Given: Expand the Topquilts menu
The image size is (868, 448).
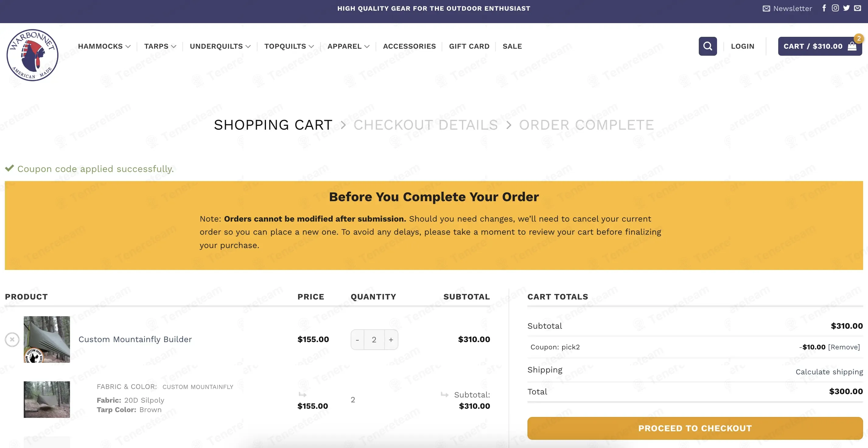Looking at the screenshot, I should (289, 46).
